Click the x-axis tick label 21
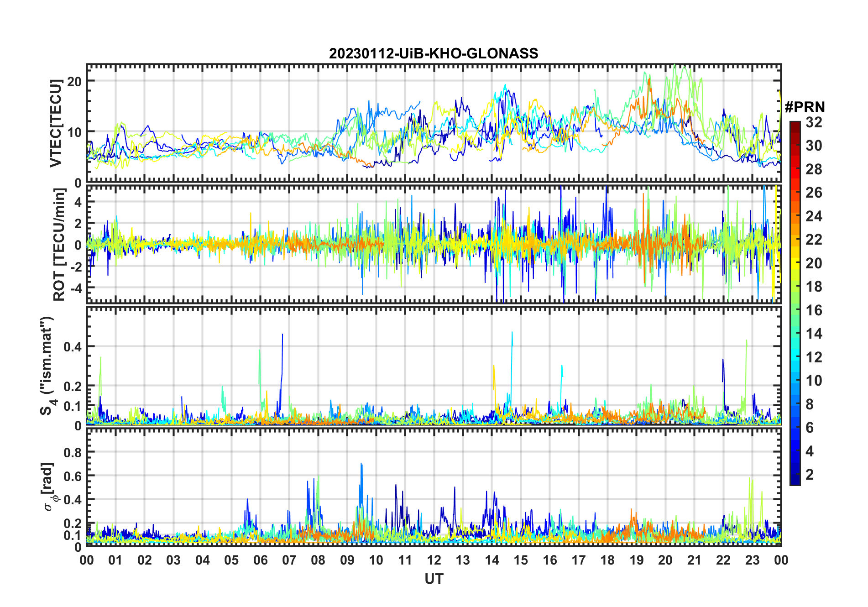Screen dimensions: 868x607 695,560
